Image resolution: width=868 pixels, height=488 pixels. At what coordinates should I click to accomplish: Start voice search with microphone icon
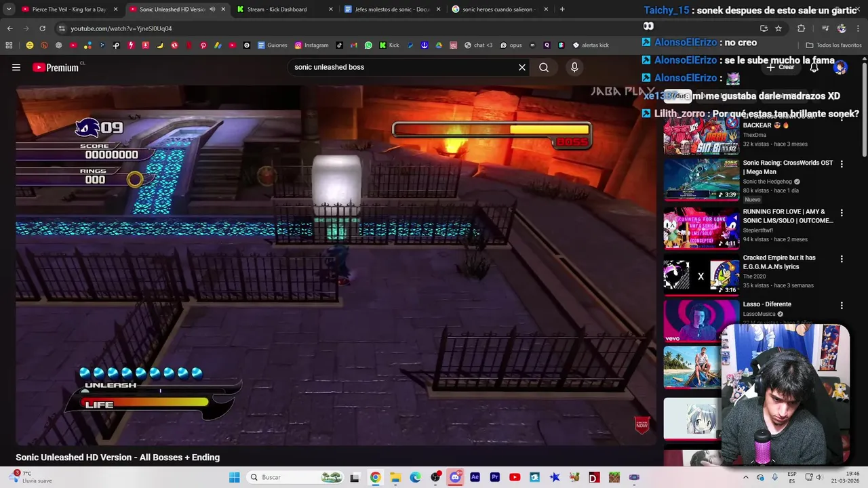pos(574,67)
